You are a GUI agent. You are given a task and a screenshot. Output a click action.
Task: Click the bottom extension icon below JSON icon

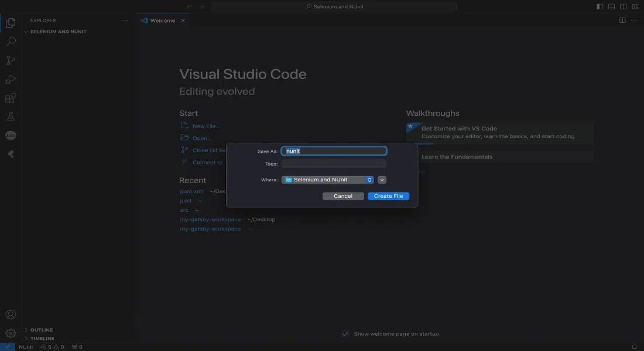(x=11, y=154)
